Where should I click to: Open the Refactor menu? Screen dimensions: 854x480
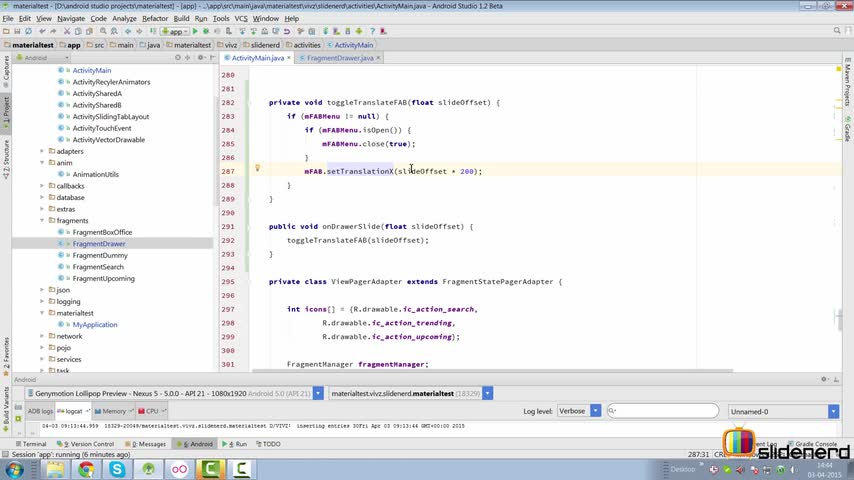point(155,18)
